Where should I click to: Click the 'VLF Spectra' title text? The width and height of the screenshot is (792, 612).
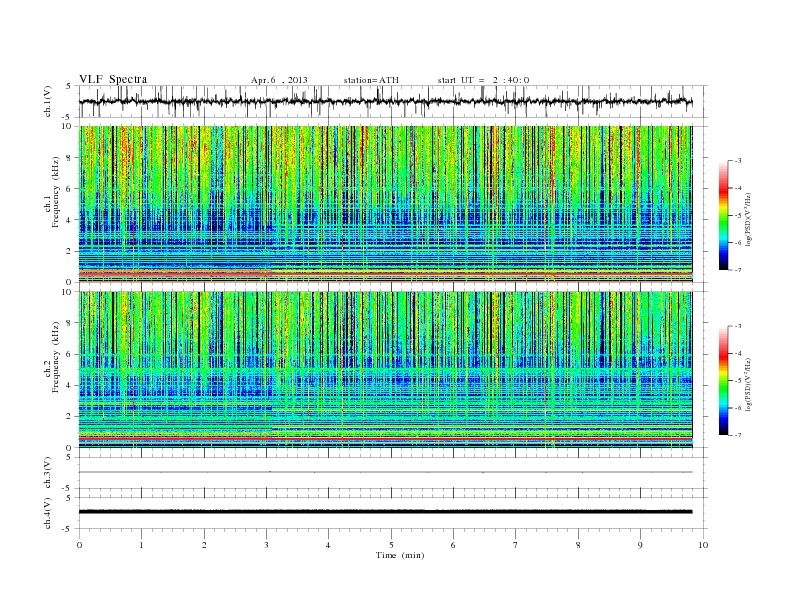click(113, 79)
